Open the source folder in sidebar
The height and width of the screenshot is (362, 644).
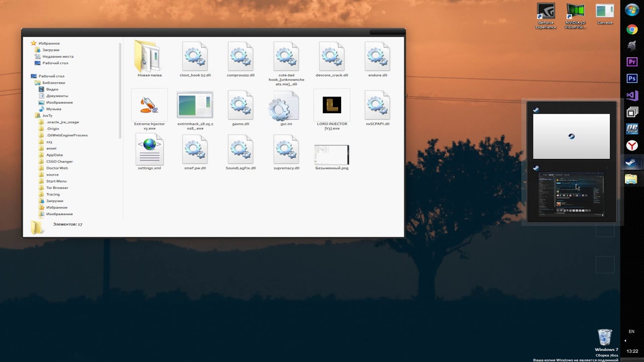pyautogui.click(x=52, y=174)
